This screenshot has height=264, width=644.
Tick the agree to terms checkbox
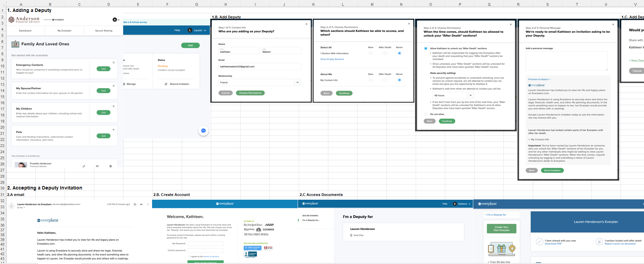coord(189,257)
